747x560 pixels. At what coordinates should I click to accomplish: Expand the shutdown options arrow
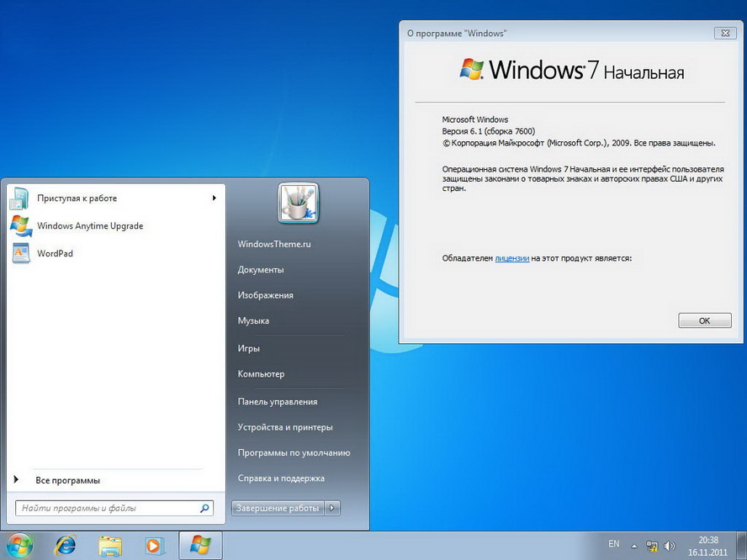332,508
